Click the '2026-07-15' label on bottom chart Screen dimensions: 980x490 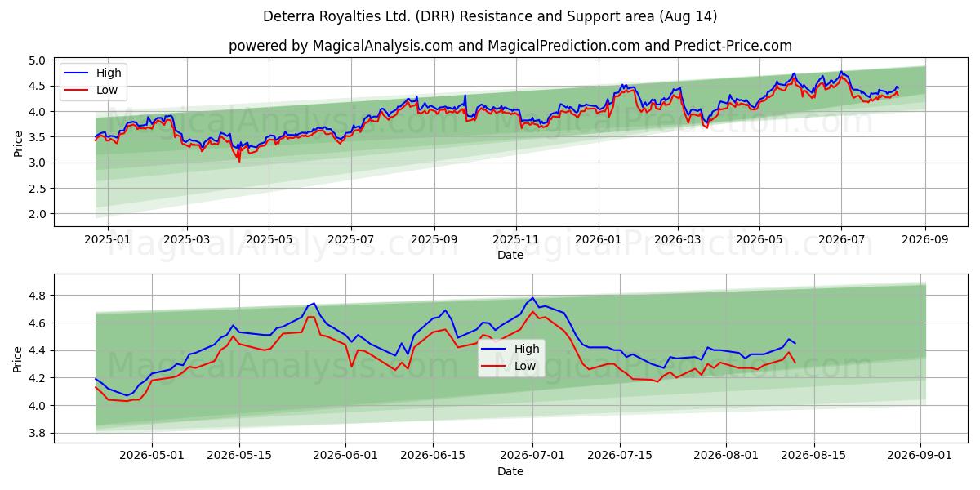(x=618, y=457)
